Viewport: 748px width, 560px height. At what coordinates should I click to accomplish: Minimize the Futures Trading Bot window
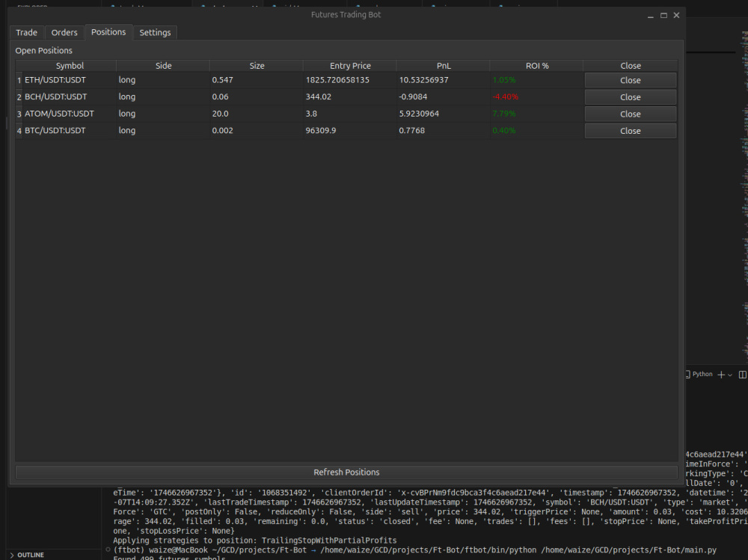[650, 15]
